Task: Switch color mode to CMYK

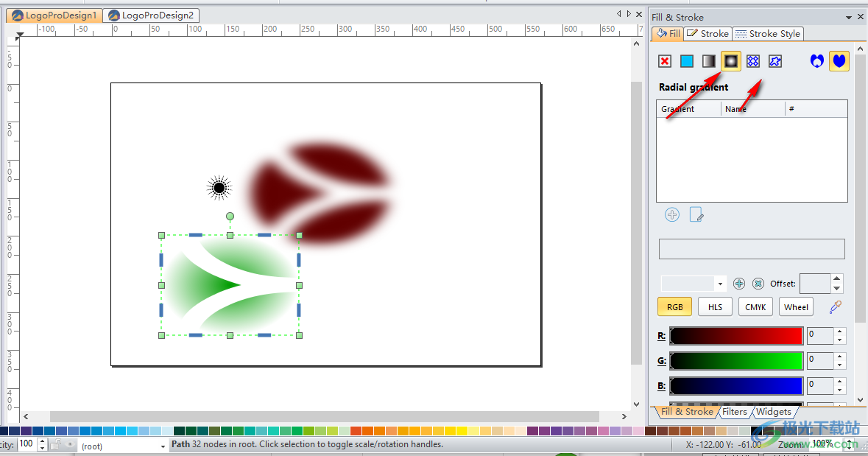Action: [x=755, y=306]
